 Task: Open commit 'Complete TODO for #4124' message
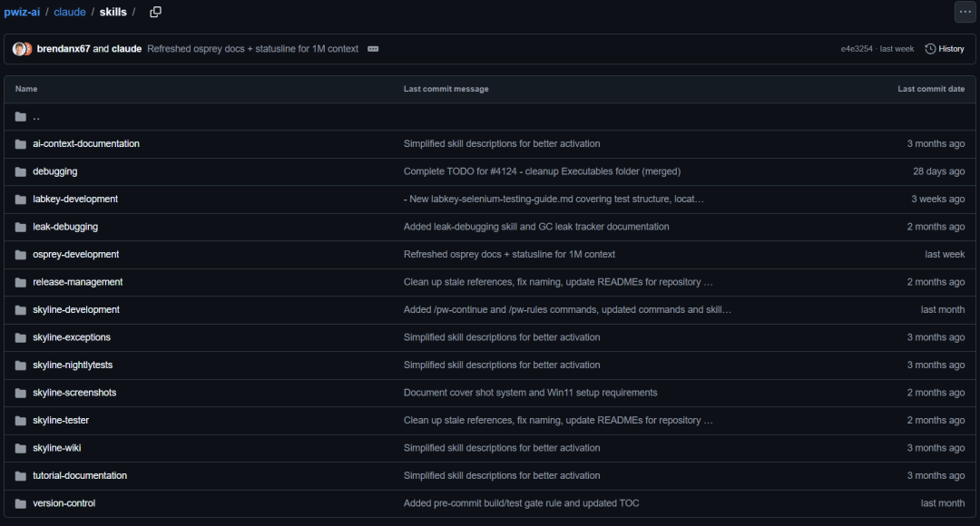click(542, 171)
